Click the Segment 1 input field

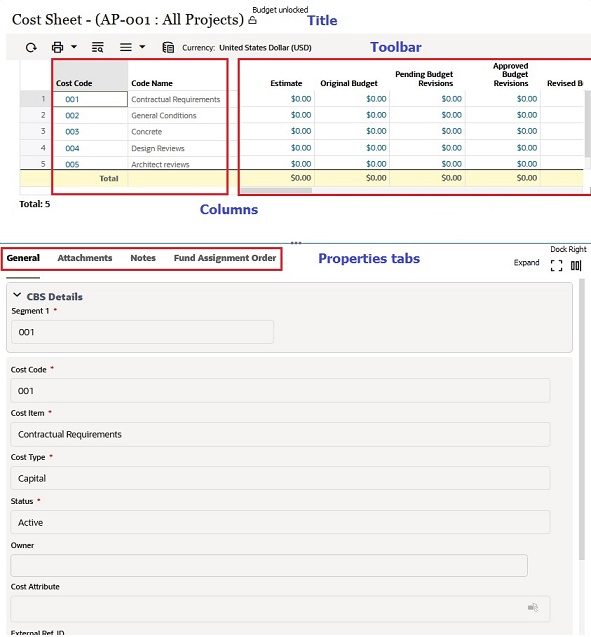point(142,332)
